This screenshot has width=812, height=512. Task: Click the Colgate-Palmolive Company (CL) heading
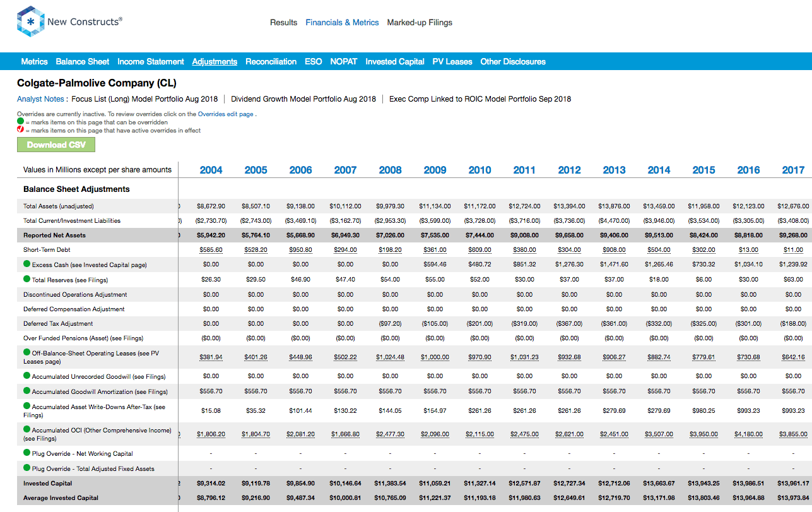(x=97, y=83)
